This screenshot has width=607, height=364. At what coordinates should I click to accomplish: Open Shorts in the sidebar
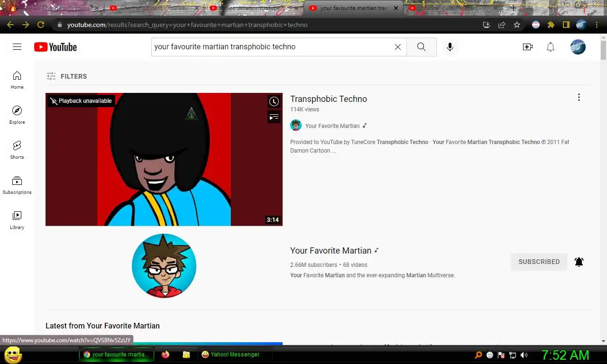[x=17, y=150]
